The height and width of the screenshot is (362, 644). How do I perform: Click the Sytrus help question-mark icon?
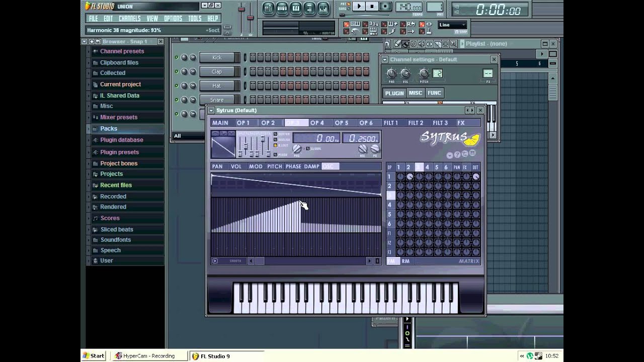click(x=457, y=154)
